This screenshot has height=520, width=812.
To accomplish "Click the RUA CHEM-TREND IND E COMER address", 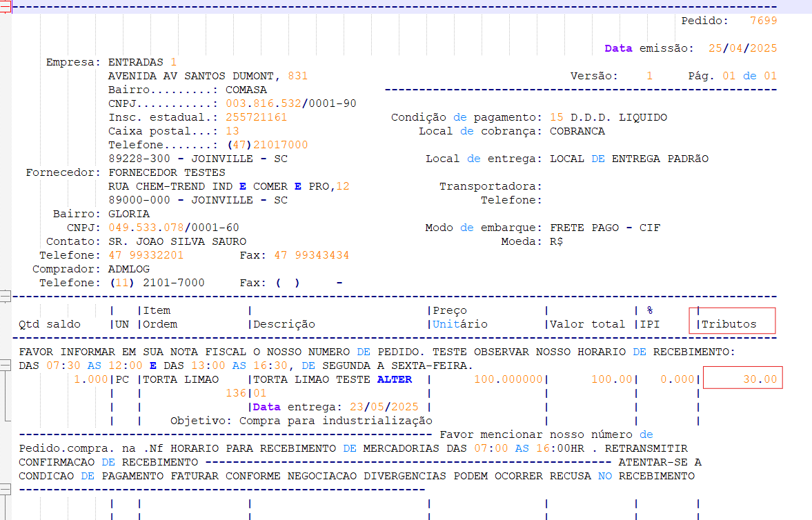I will [229, 186].
